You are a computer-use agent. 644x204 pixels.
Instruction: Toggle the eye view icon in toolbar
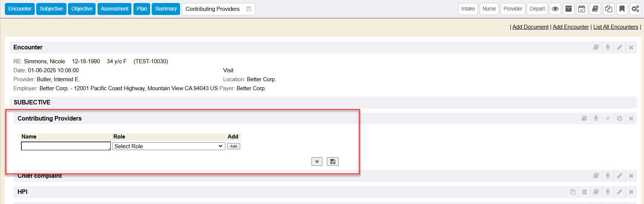tap(555, 9)
